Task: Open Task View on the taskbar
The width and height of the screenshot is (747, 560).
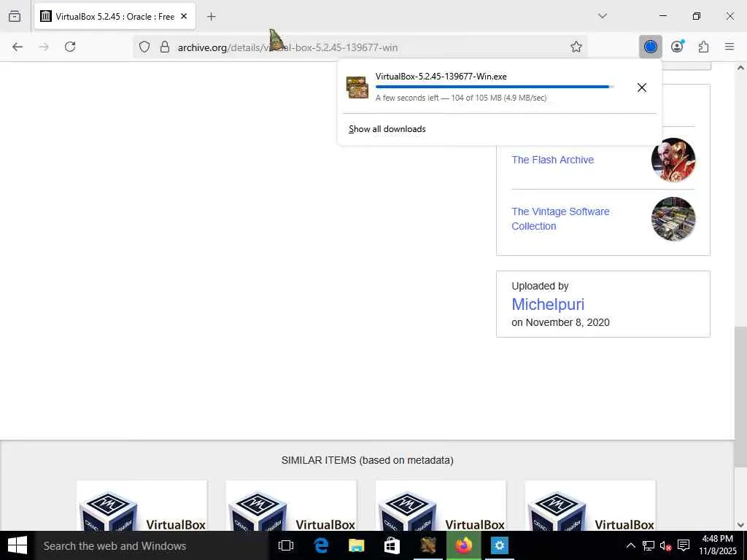Action: 286,545
